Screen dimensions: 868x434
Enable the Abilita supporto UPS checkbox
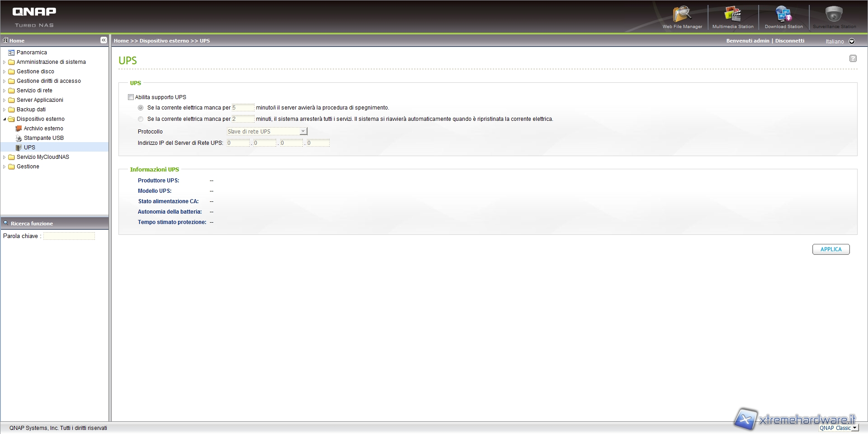[131, 97]
